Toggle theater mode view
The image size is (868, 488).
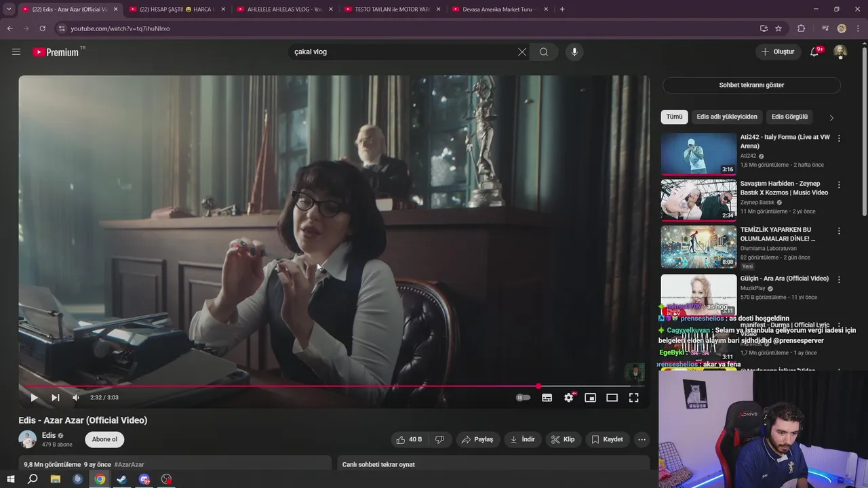coord(612,398)
